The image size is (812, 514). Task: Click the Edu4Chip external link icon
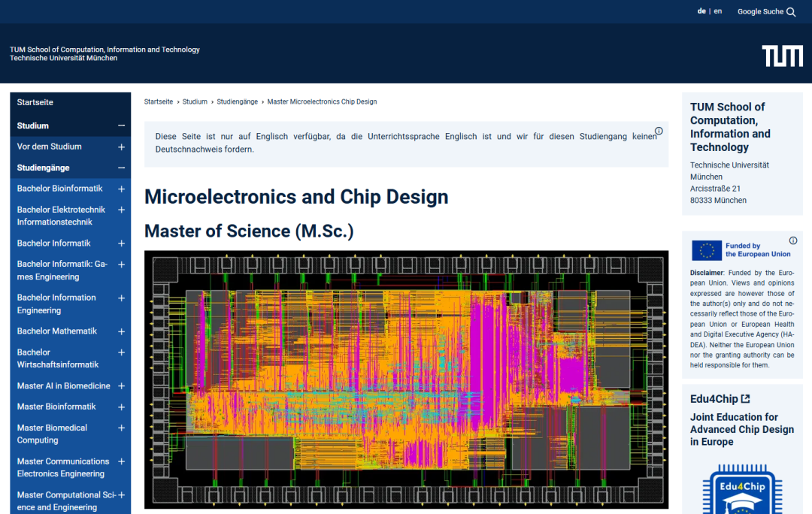745,399
